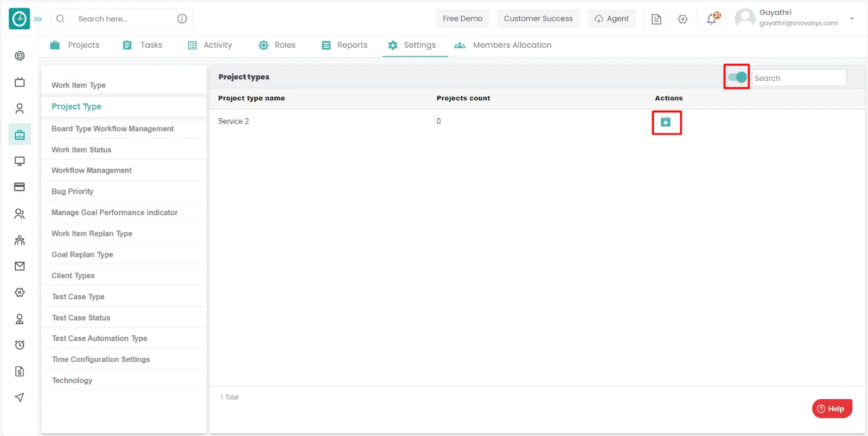Click the Project type name column header

pyautogui.click(x=251, y=98)
